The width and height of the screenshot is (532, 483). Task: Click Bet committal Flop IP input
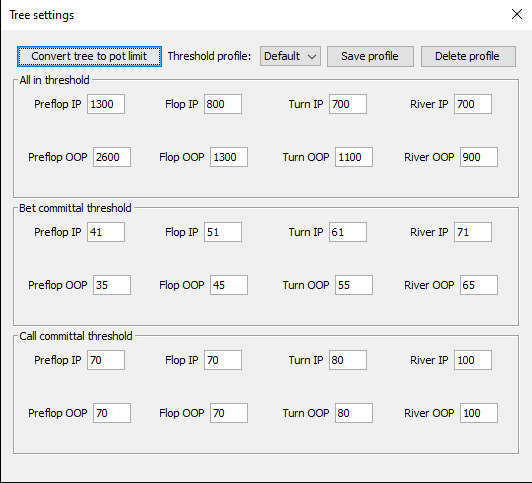click(x=223, y=232)
